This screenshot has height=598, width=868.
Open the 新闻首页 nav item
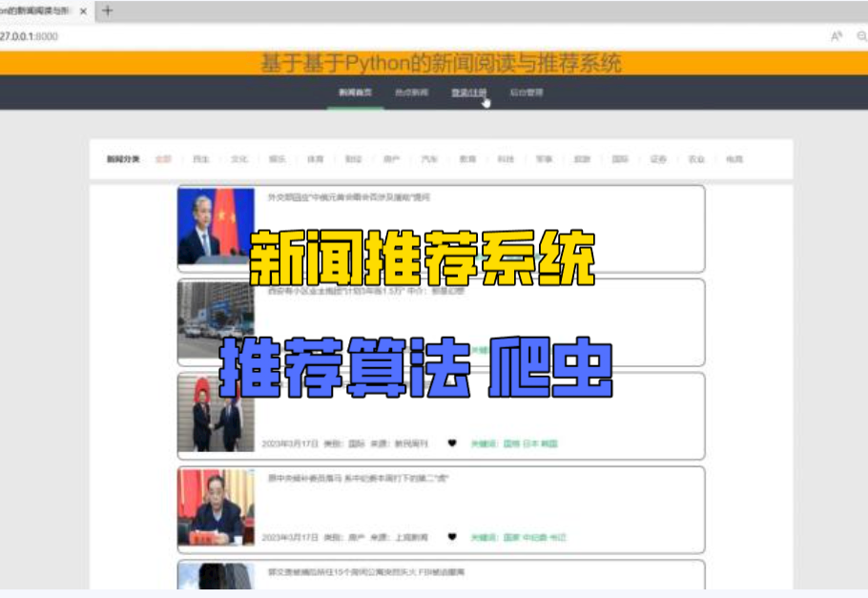(356, 93)
